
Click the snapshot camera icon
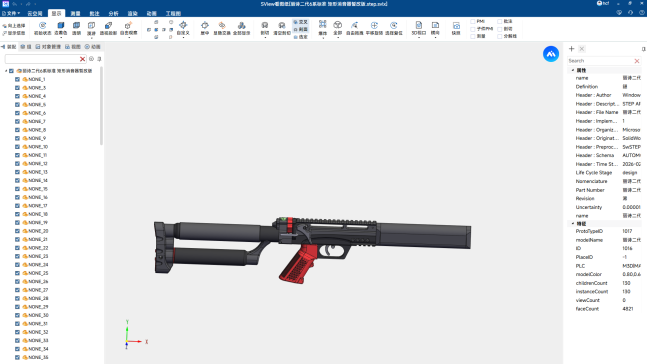[x=456, y=26]
